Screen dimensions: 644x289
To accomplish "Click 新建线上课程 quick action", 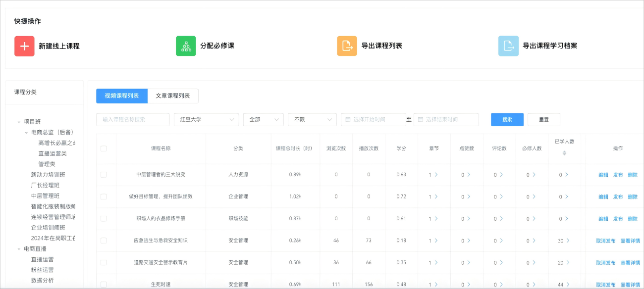I will [59, 46].
